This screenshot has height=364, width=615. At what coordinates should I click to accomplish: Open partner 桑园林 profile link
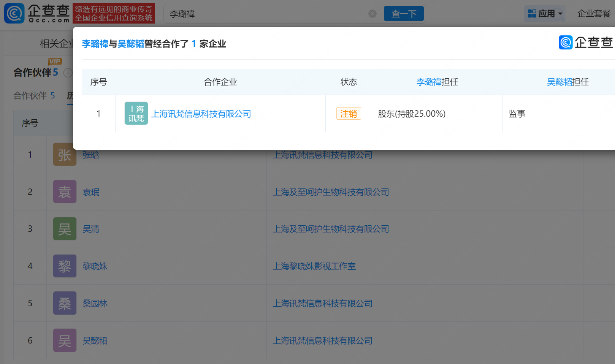(x=95, y=303)
